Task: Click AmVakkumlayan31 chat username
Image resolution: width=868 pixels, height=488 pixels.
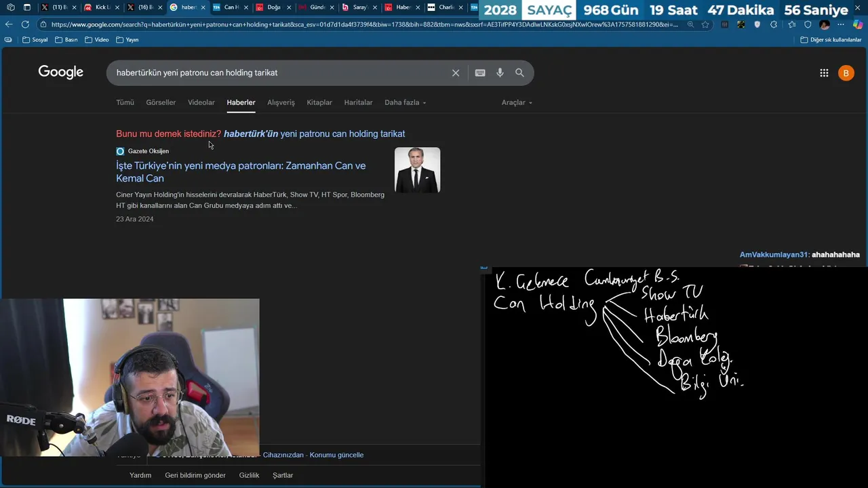Action: point(774,255)
